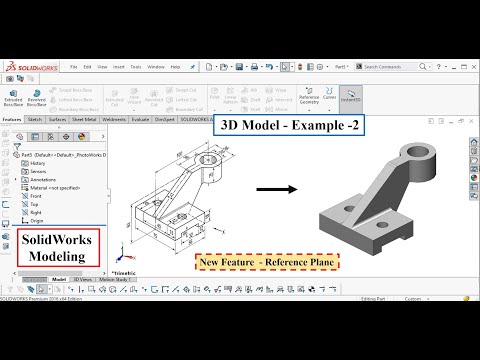Screen dimensions: 480x360
Task: Open the File menu
Action: tap(74, 67)
